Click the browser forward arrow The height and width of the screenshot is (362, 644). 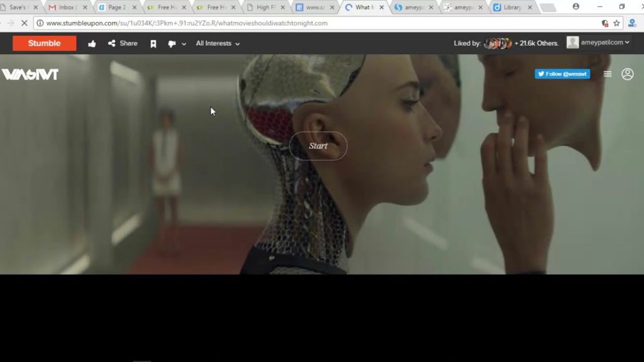click(11, 23)
